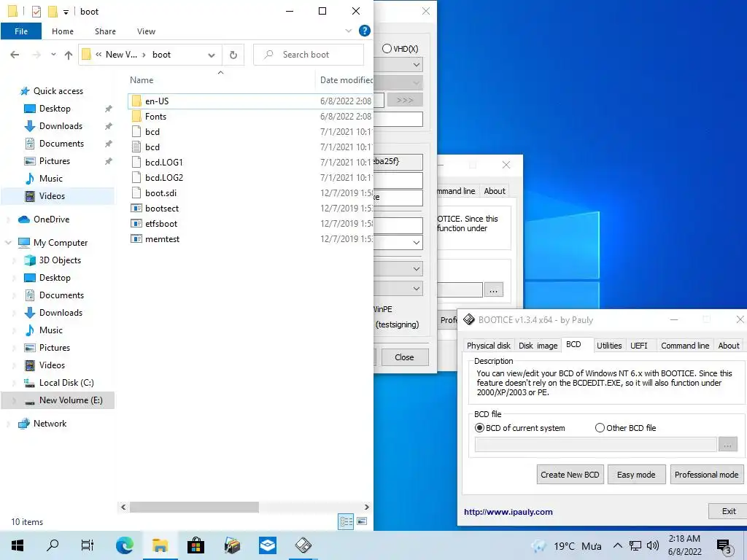Select the etfsboot file
Image resolution: width=747 pixels, height=560 pixels.
coord(161,223)
